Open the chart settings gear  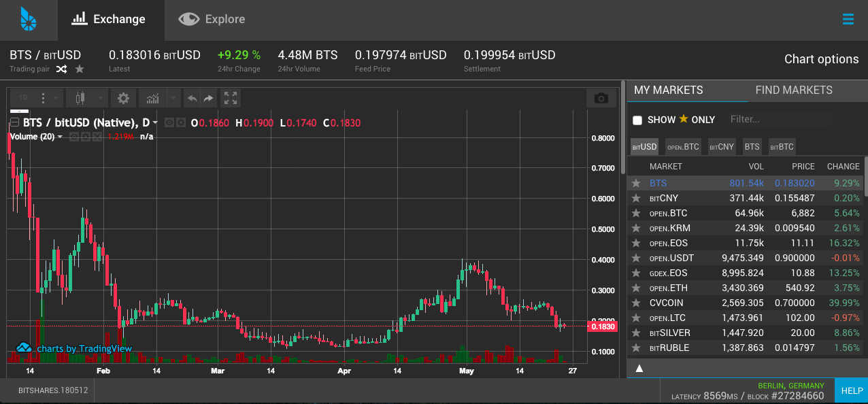[x=123, y=99]
